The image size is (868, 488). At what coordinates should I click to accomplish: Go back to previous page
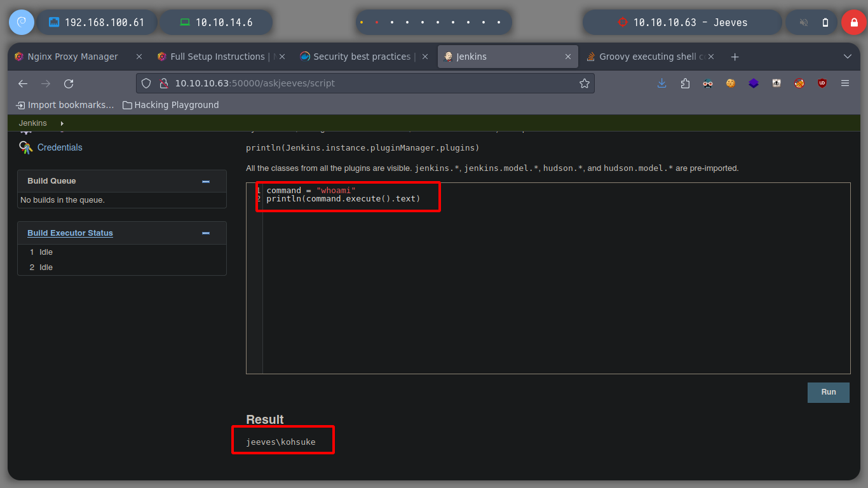(23, 83)
